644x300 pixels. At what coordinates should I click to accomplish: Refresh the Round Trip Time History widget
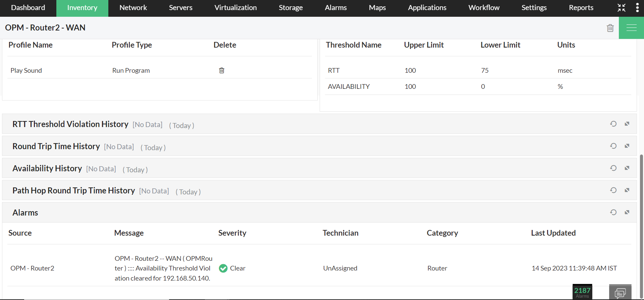pos(613,146)
